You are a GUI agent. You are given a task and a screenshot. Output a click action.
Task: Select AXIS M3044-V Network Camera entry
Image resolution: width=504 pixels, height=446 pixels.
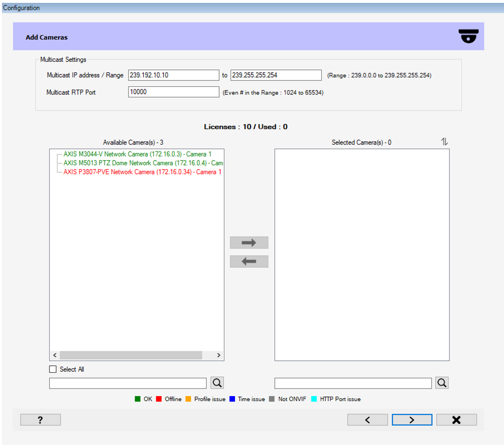coord(137,154)
